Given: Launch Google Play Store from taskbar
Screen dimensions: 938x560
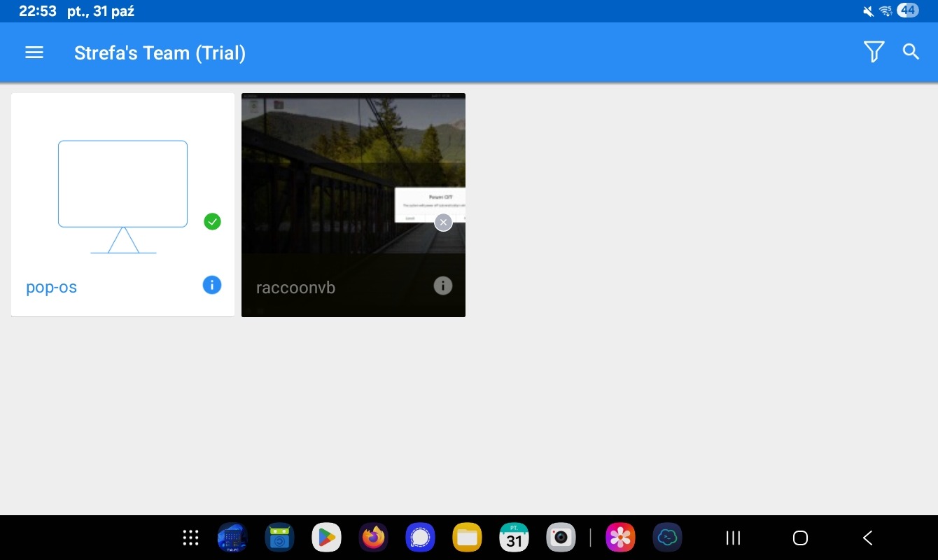Looking at the screenshot, I should tap(326, 538).
